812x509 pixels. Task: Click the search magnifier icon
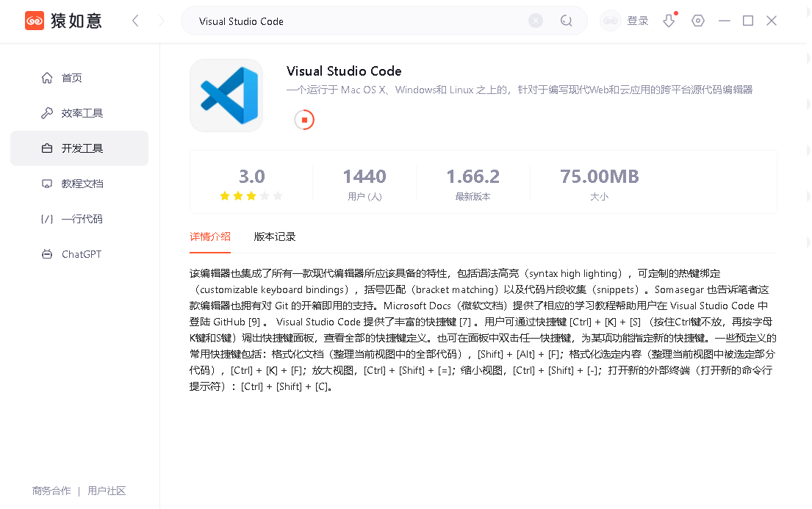[x=566, y=21]
